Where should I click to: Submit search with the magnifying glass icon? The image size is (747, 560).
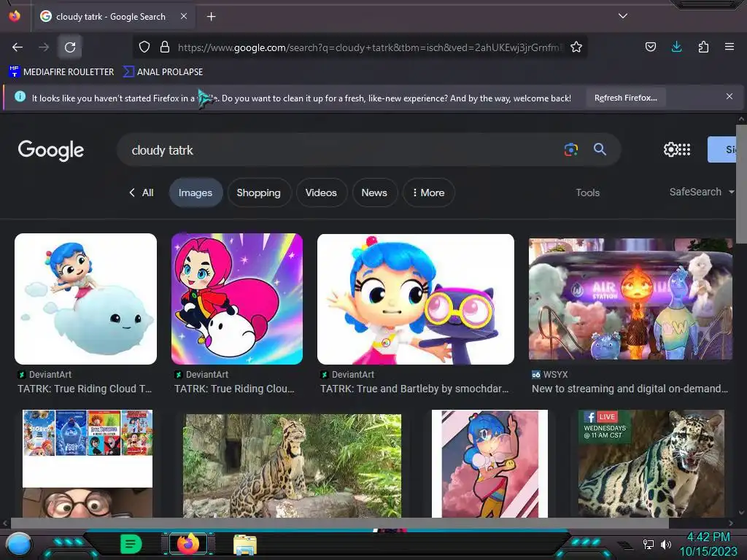tap(600, 149)
